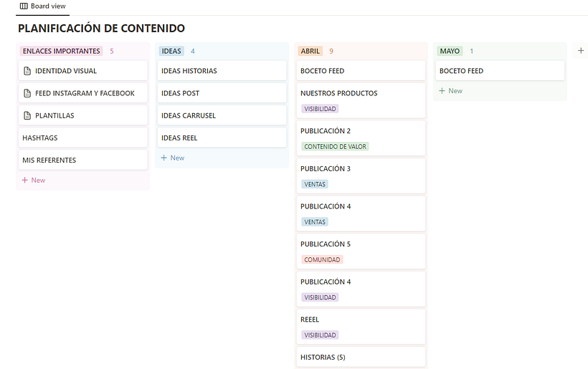The image size is (588, 369).
Task: Click VISIBILIDAD tag on NUESTROS PRODUCTOS
Action: [x=320, y=109]
